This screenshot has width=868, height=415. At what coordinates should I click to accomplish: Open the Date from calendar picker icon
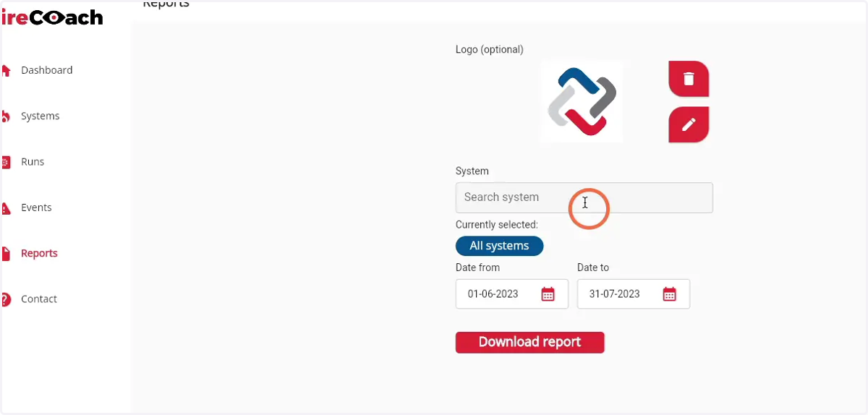pyautogui.click(x=548, y=294)
